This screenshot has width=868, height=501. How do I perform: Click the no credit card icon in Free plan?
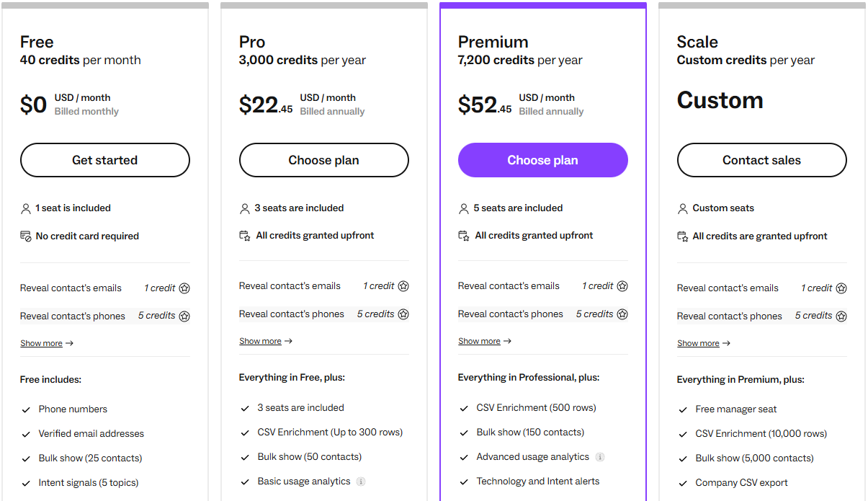(x=26, y=236)
